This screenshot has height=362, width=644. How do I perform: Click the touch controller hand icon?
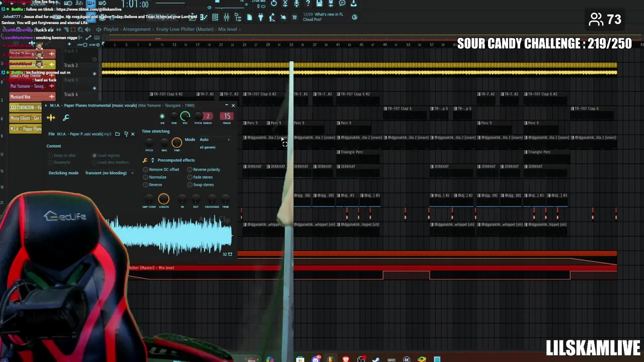click(283, 17)
